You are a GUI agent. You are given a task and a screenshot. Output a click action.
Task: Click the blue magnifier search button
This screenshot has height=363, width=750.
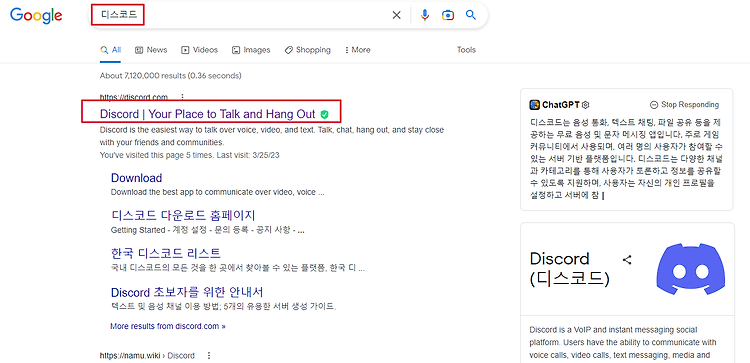click(x=471, y=15)
